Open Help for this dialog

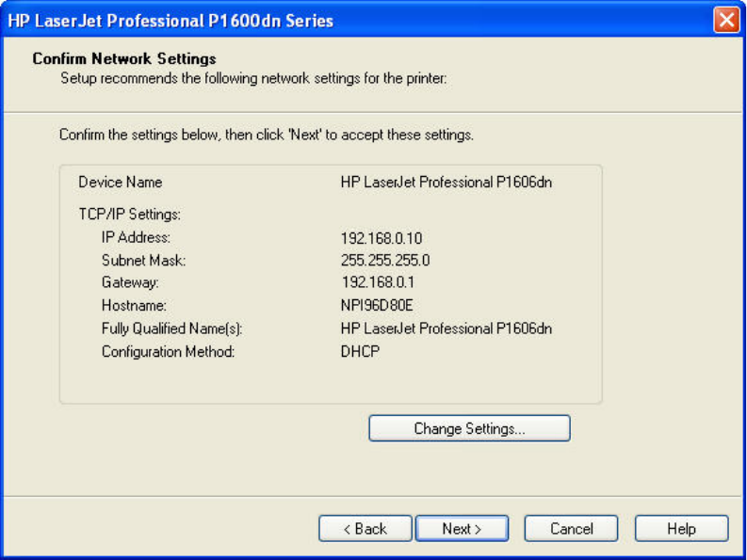(x=681, y=529)
